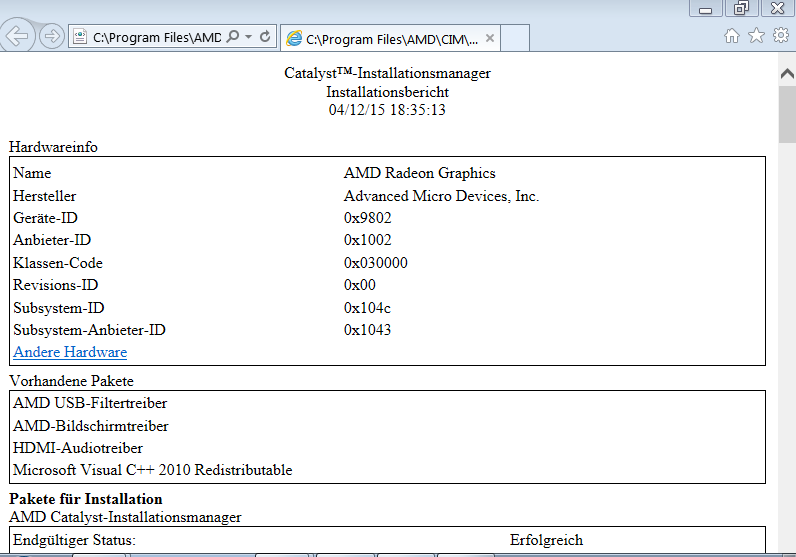Click the Endgültiger Status label
This screenshot has height=557, width=796.
[x=75, y=540]
